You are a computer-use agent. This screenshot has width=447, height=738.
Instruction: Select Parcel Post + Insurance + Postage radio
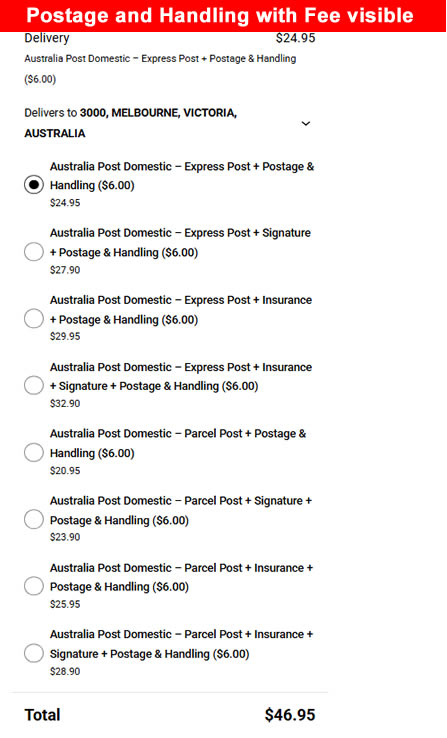pos(34,586)
